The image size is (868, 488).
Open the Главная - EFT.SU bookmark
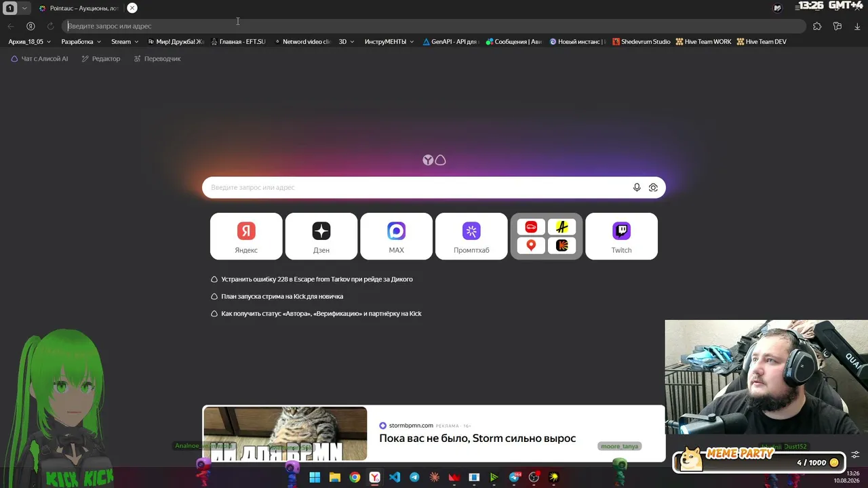(x=238, y=42)
